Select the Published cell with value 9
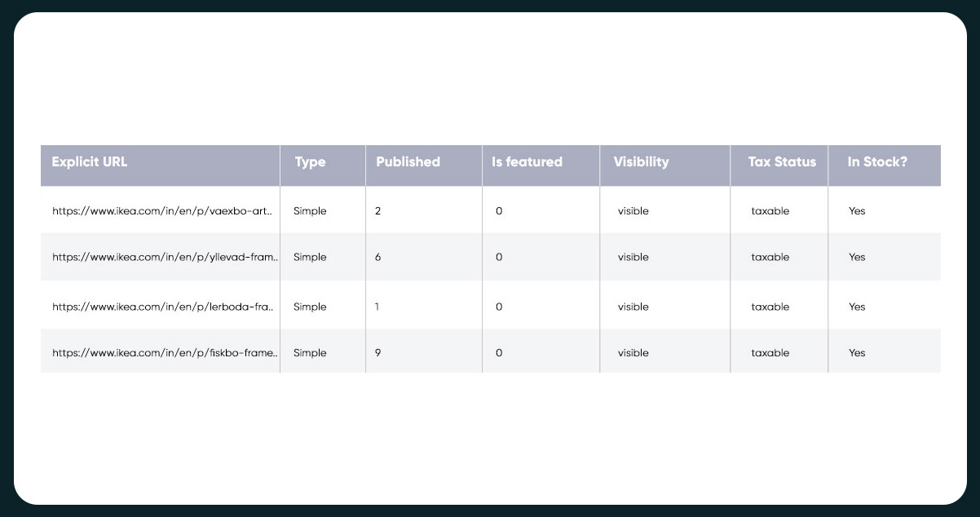Image resolution: width=980 pixels, height=517 pixels. coord(378,353)
